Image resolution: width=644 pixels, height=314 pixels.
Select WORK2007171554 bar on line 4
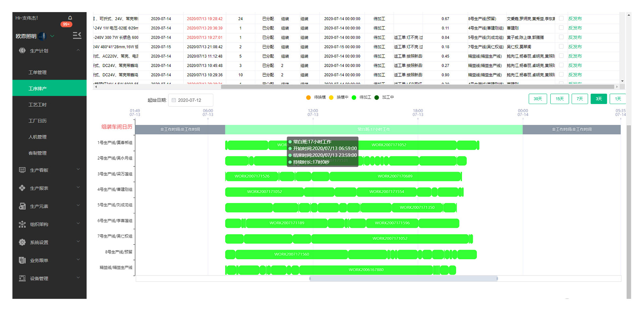point(387,192)
